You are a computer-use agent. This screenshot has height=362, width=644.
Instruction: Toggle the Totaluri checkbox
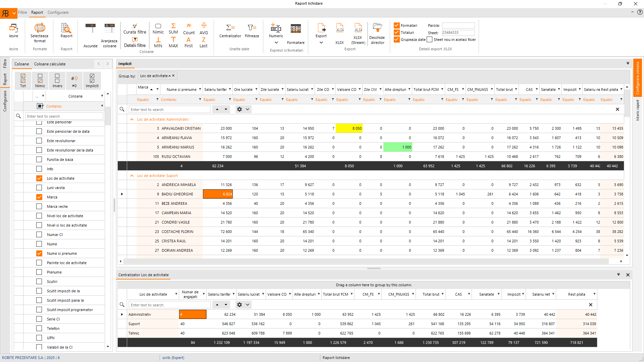pyautogui.click(x=397, y=33)
